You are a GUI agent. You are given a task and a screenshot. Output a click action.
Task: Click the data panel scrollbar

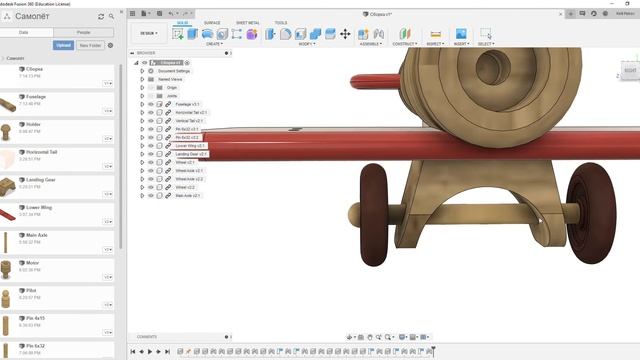click(120, 157)
